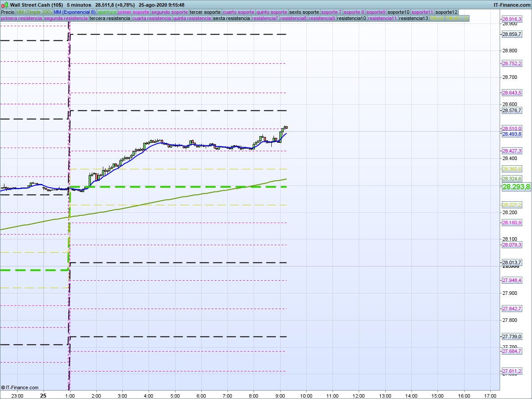Screen dimensions: 532x399
Task: Select the primera resistencia label
Action: point(22,19)
